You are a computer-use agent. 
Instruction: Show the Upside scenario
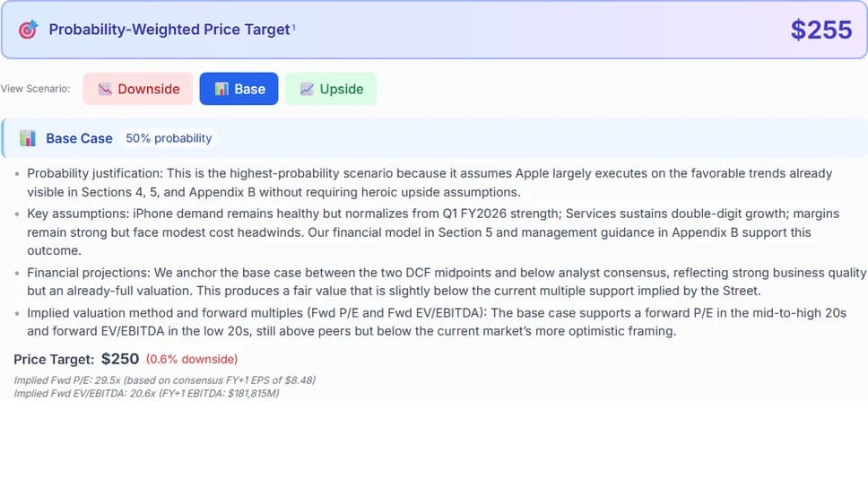331,89
